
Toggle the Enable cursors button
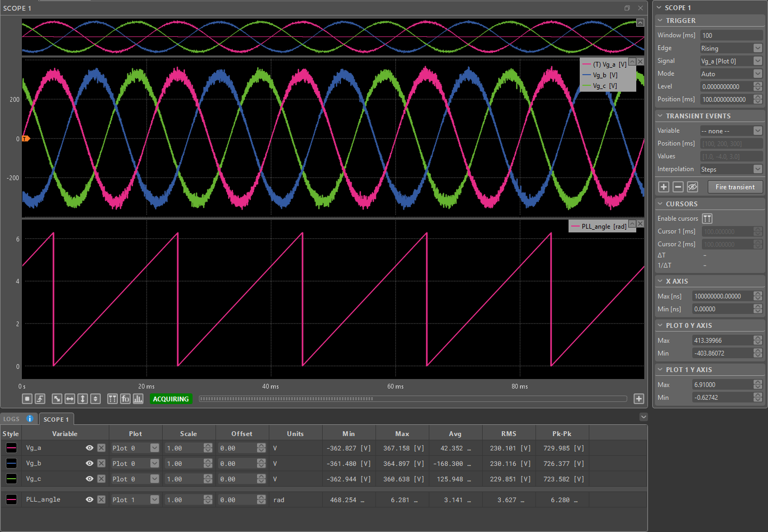(707, 219)
